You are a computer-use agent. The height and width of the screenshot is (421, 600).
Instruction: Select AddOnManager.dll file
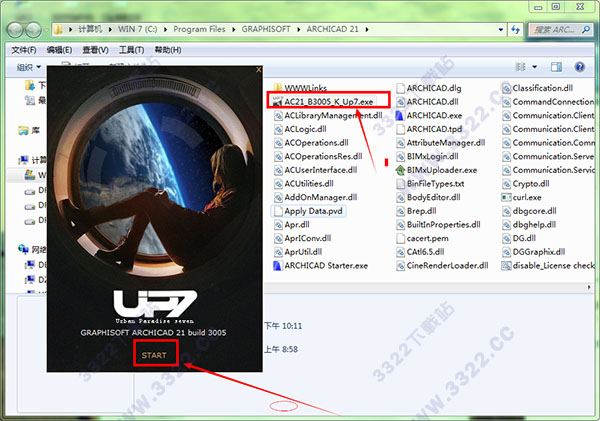tap(316, 197)
